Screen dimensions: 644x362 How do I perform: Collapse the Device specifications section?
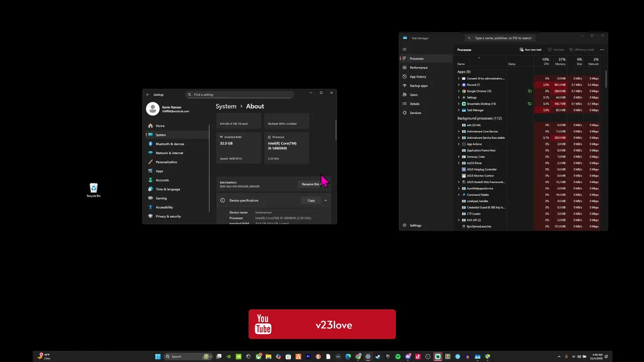click(x=326, y=201)
